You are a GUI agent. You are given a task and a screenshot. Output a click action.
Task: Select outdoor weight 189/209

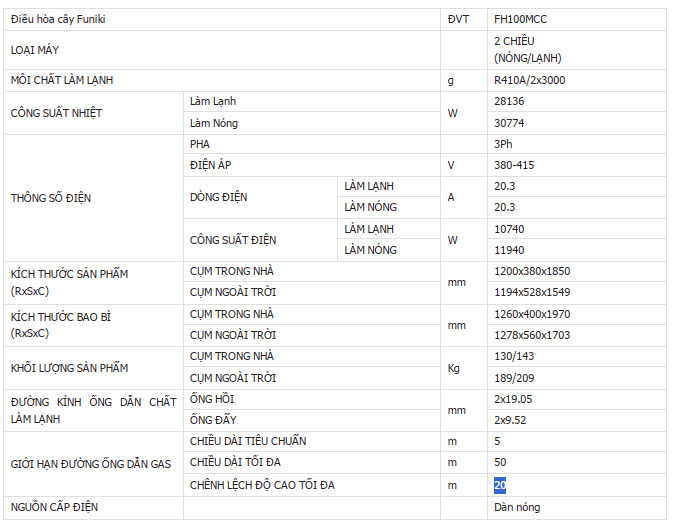(x=514, y=378)
